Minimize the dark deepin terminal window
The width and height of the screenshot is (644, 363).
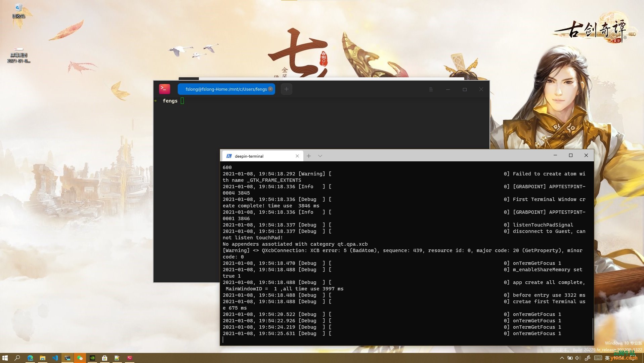[448, 89]
